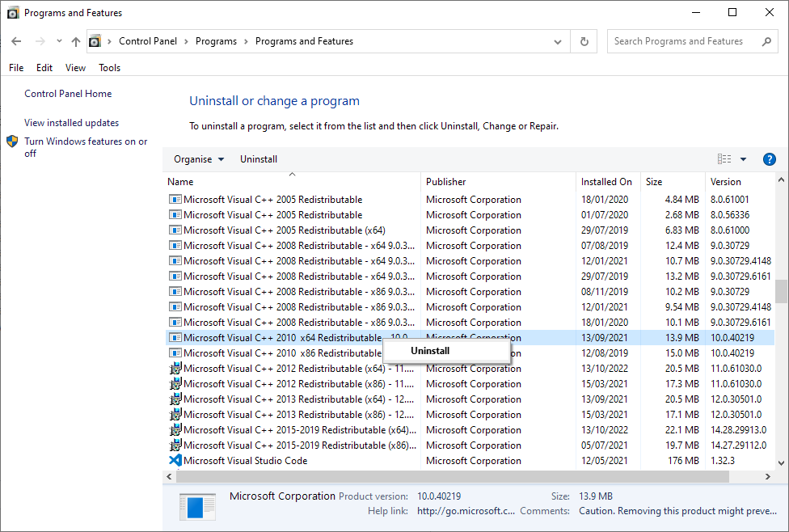789x532 pixels.
Task: Open the help link go.microsoft.c... in details pane
Action: 466,511
